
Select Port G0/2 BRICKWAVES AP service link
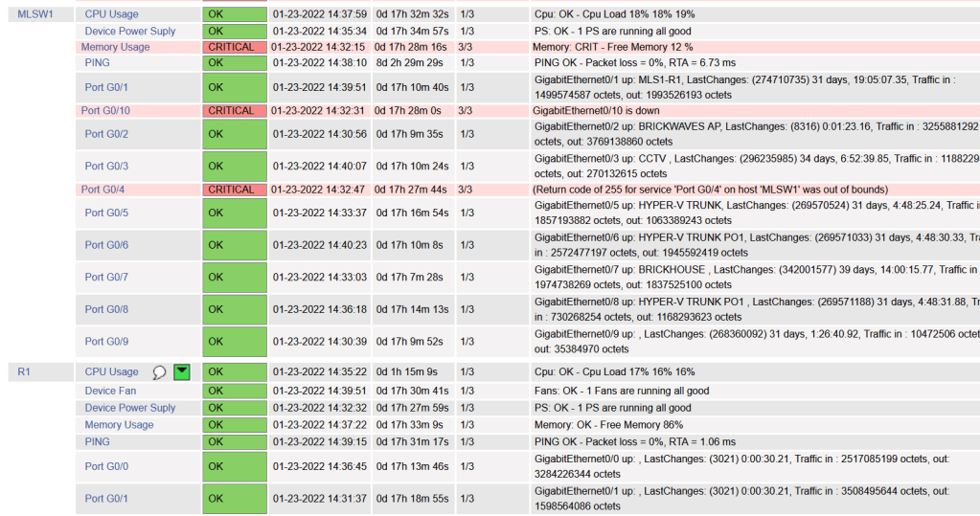click(x=106, y=134)
